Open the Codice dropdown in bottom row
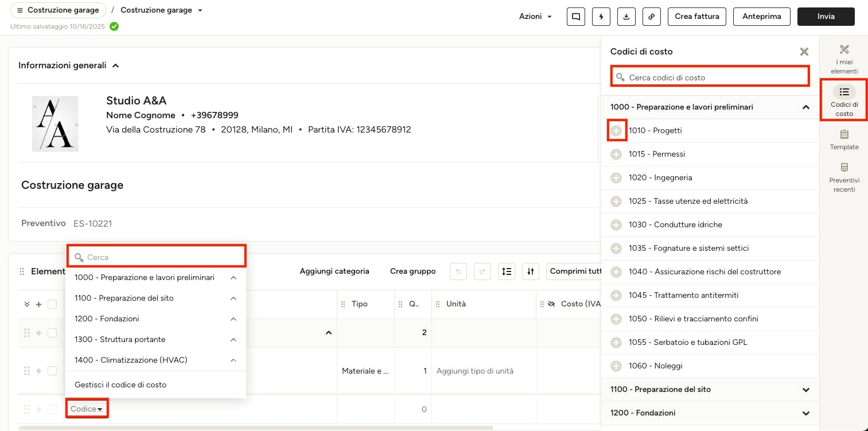This screenshot has height=431, width=868. (x=87, y=409)
